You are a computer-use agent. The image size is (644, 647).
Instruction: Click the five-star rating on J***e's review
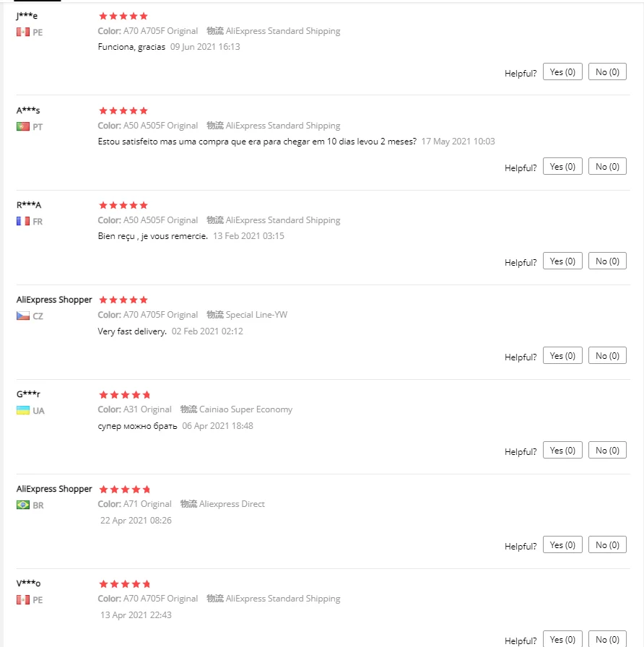(123, 16)
